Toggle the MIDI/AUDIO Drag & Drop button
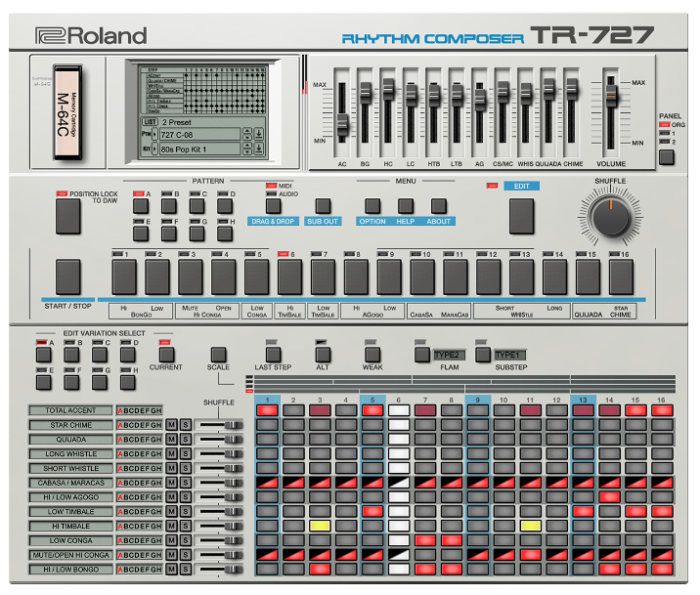This screenshot has width=700, height=595. (273, 206)
